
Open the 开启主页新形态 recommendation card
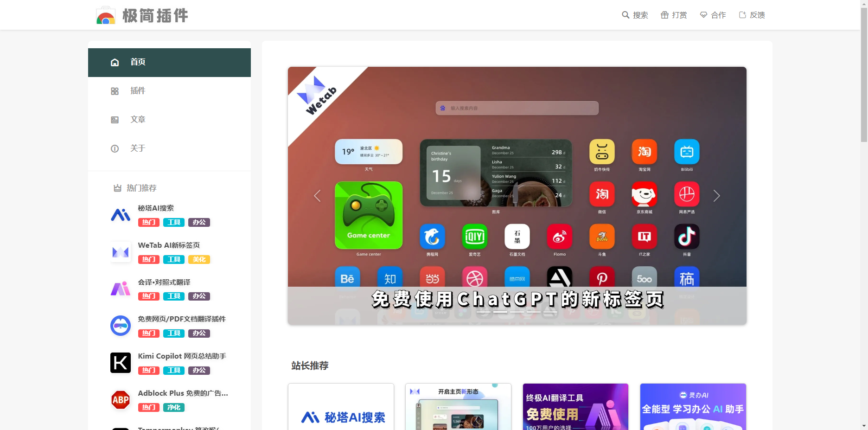pos(459,407)
